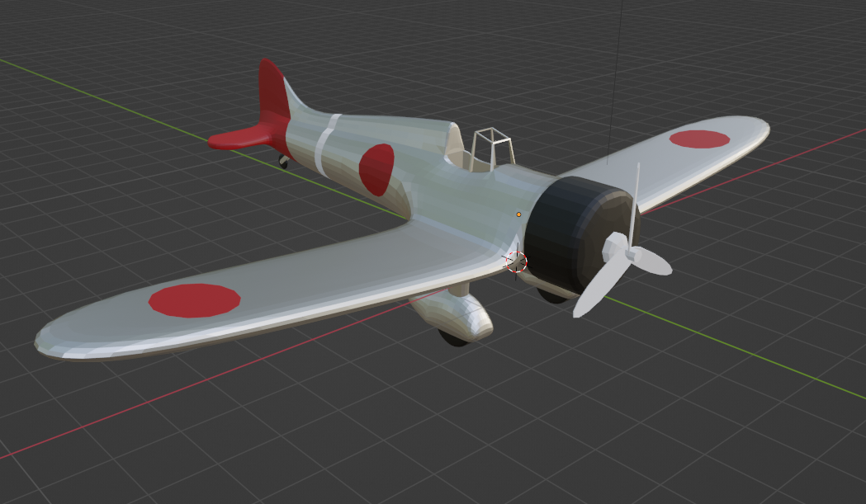Click the red circle on the far wing
Viewport: 866px width, 504px height.
[699, 139]
